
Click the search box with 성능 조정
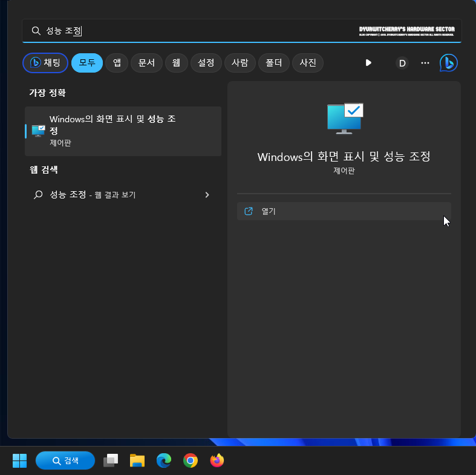pos(242,31)
